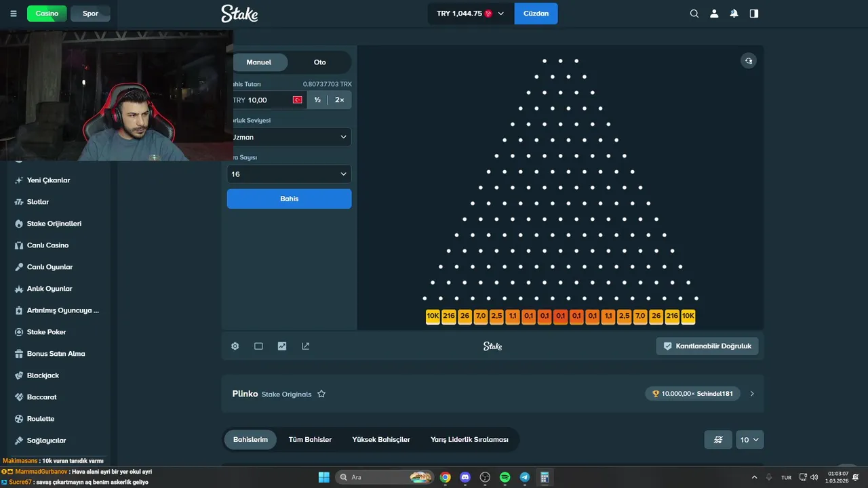This screenshot has height=488, width=868.
Task: Open Baccarat in sidebar
Action: 41,397
